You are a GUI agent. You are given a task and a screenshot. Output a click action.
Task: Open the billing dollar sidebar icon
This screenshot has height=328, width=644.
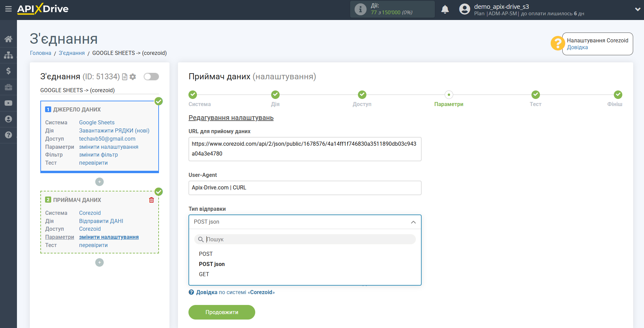coord(8,71)
